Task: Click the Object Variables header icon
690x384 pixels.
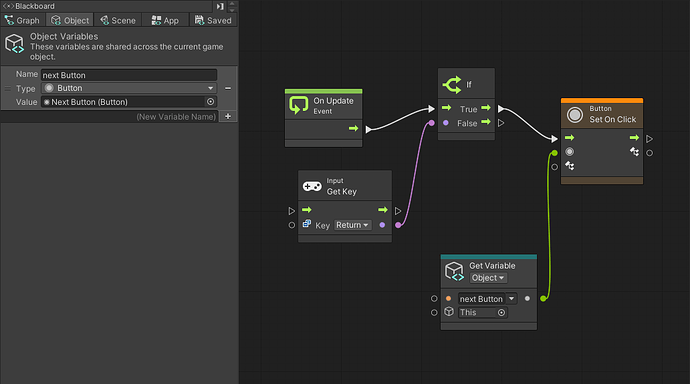Action: coord(15,44)
